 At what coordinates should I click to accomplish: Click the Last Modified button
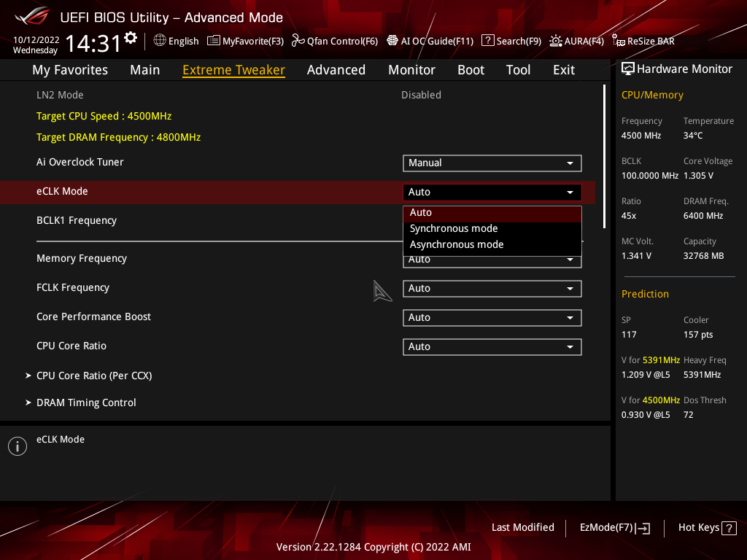[x=522, y=528]
